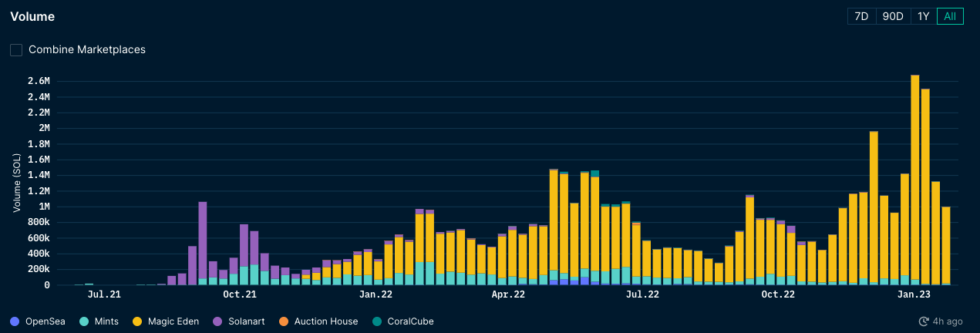Image resolution: width=980 pixels, height=333 pixels.
Task: Click the tallest bar above Jan.23
Action: coord(914,180)
